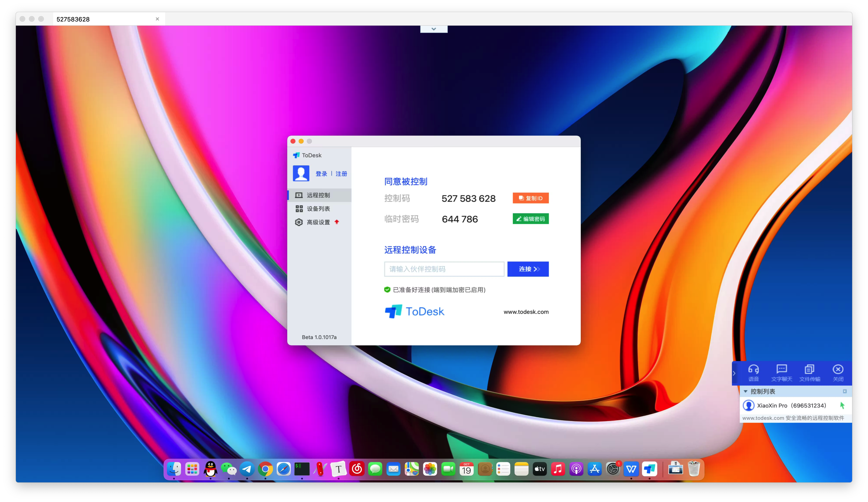Open the 登录 login link

(321, 174)
